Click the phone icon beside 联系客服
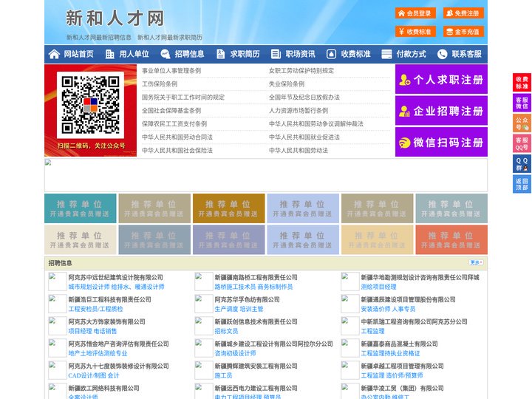The height and width of the screenshot is (399, 532). [x=442, y=54]
